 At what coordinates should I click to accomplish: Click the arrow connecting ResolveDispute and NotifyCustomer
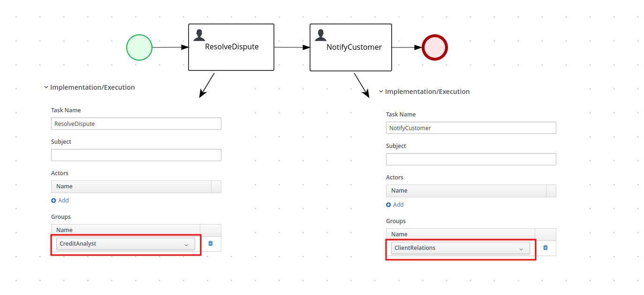coord(292,47)
